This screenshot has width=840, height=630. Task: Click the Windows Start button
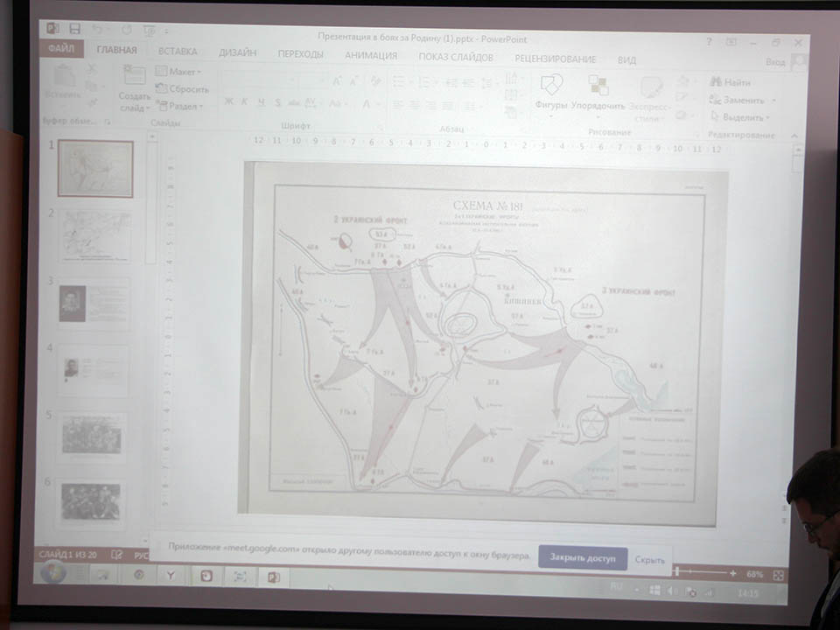(x=52, y=574)
